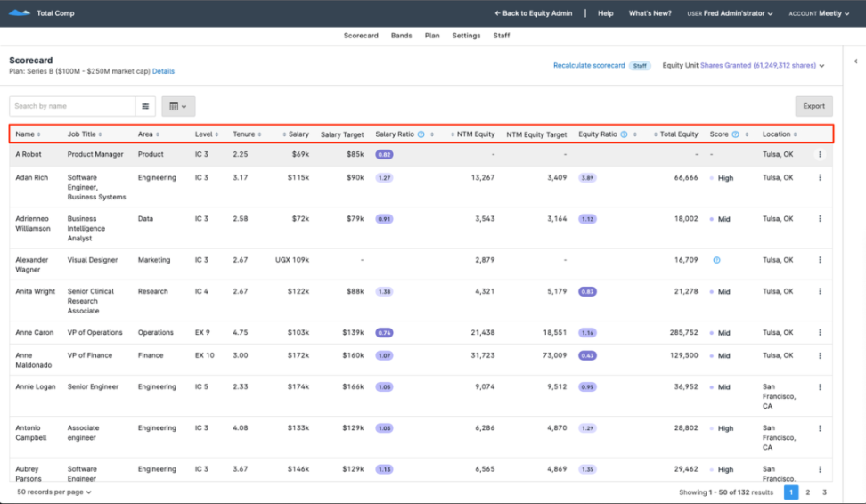Open row actions menu for Anne Caron
Screen dimensions: 866x504
(x=820, y=332)
